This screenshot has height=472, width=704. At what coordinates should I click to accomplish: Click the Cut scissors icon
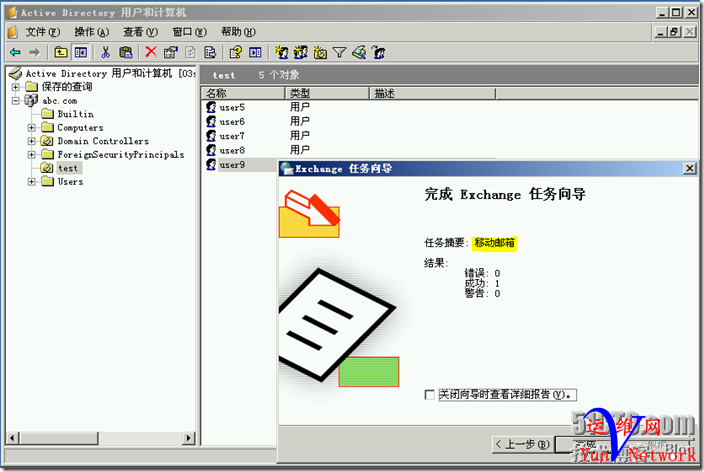(106, 53)
